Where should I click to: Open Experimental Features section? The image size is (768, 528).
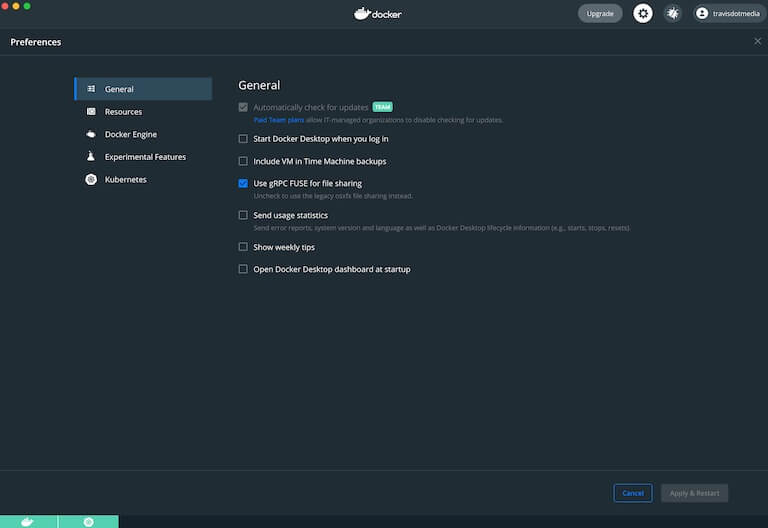(143, 156)
